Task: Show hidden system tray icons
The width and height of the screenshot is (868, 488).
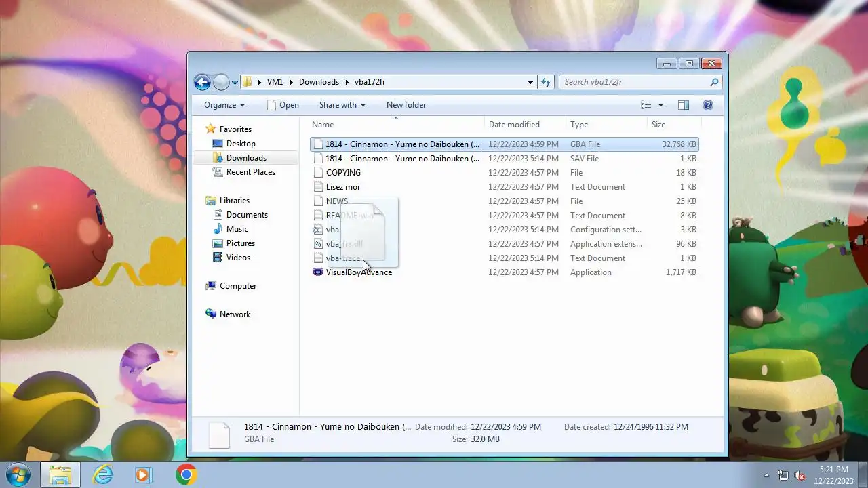Action: point(767,476)
